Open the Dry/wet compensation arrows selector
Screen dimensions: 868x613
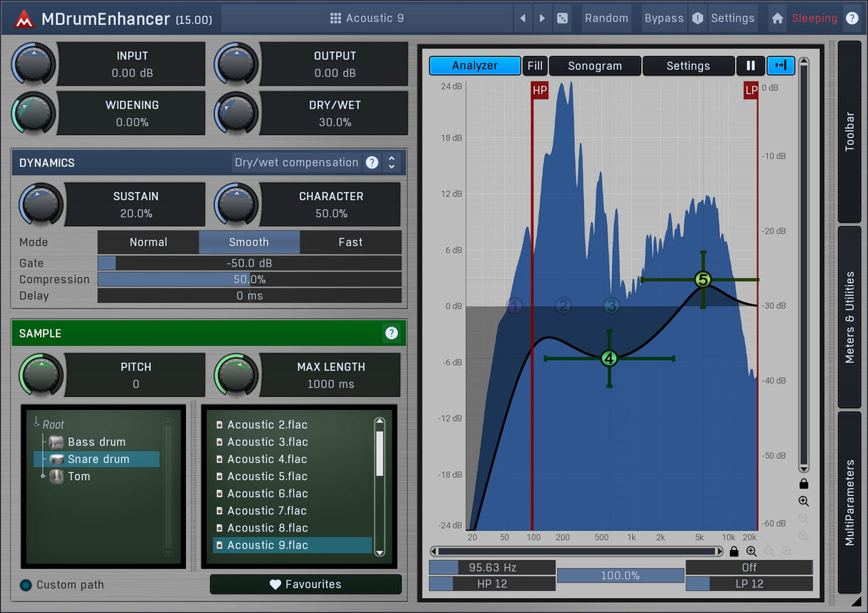coord(391,162)
